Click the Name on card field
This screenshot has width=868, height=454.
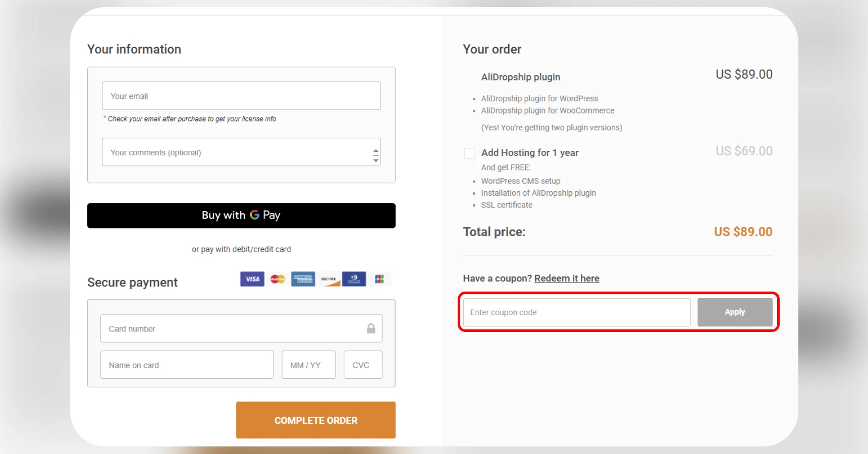[187, 365]
